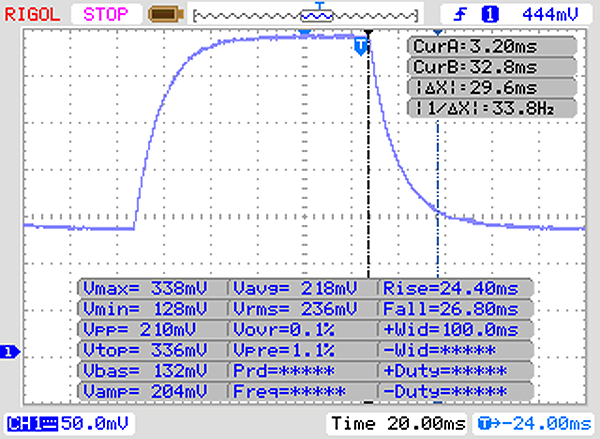Click the blue T trigger position marker
Image resolution: width=600 pixels, height=439 pixels.
tap(360, 46)
